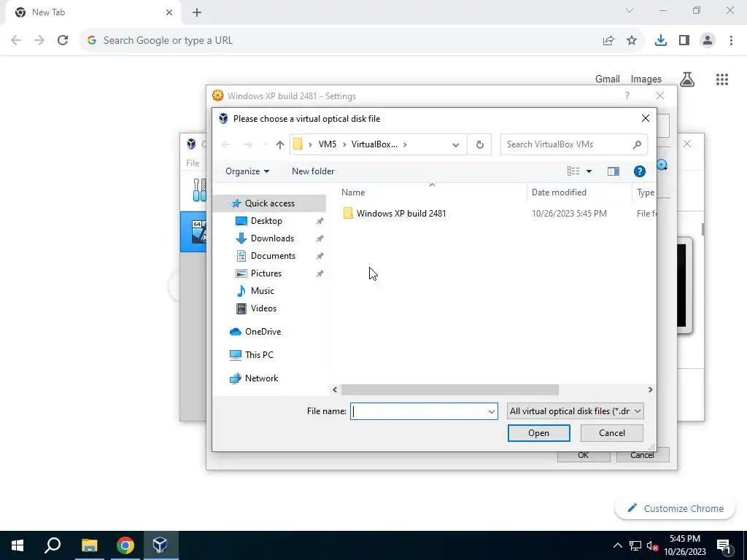Click the search magnifier in file dialog
747x560 pixels.
tap(637, 145)
